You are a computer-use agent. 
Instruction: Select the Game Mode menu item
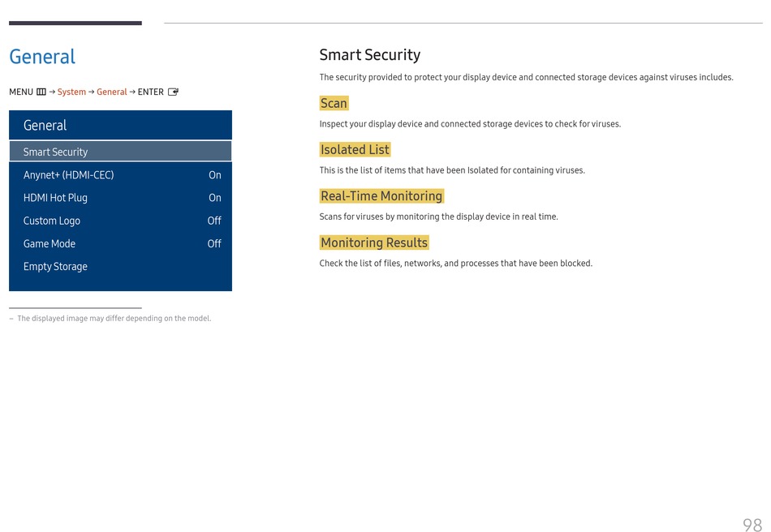tap(49, 243)
